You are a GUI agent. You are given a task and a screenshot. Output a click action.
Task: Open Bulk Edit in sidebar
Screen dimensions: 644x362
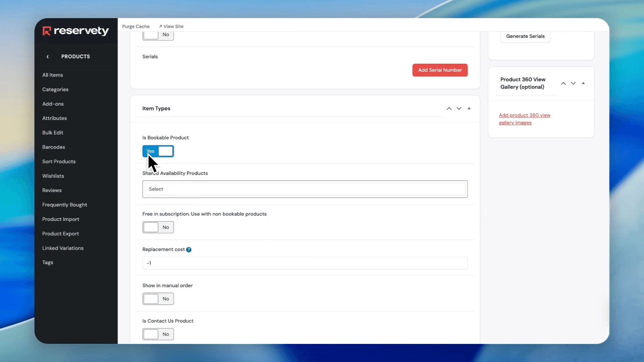point(53,133)
